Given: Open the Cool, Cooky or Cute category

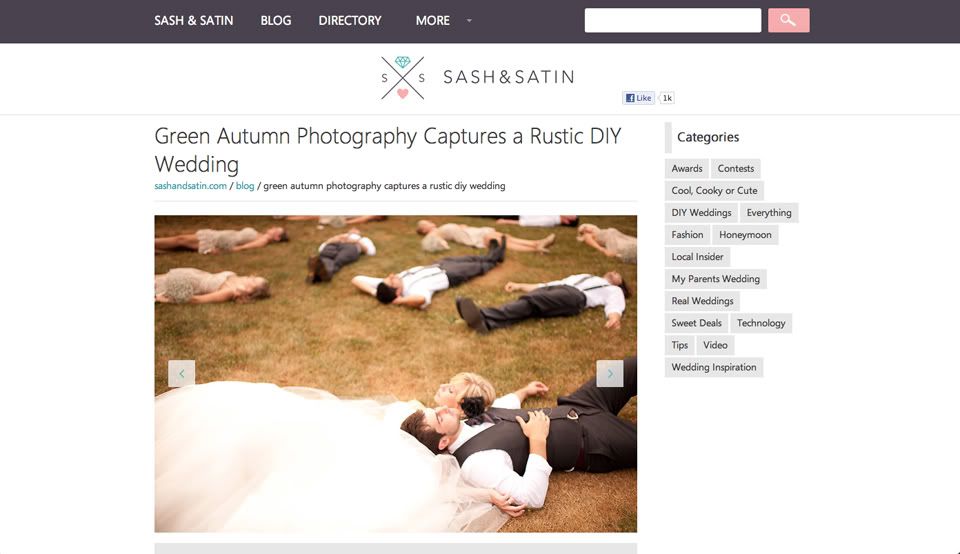Looking at the screenshot, I should 714,190.
